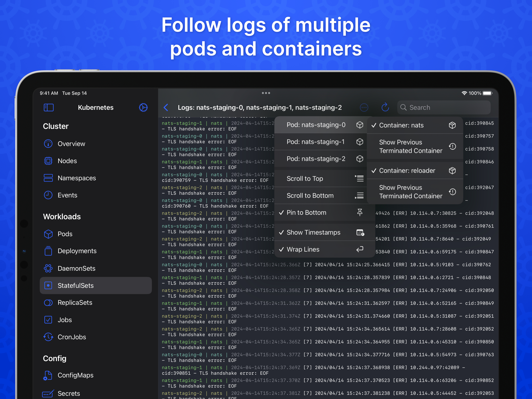Go to Nodes list
This screenshot has height=399, width=532.
pyautogui.click(x=96, y=161)
